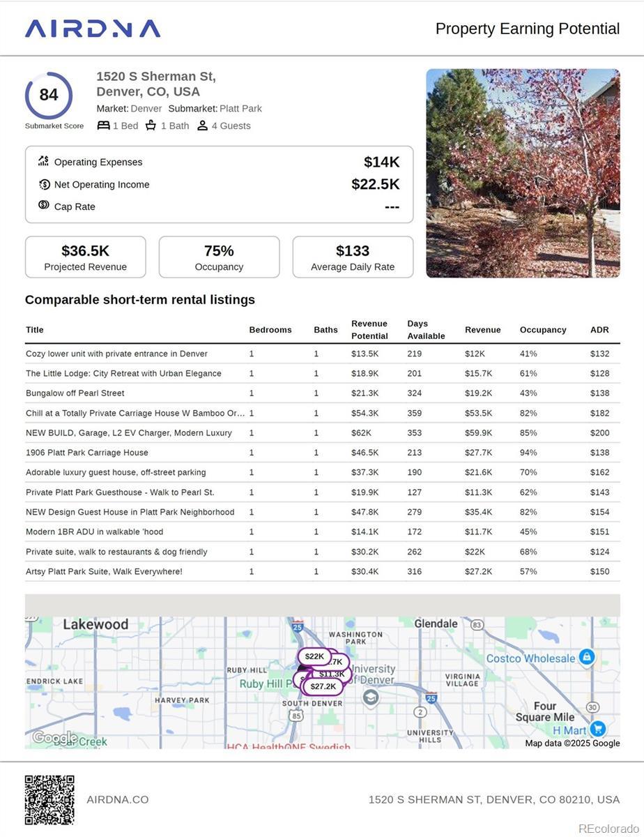Open the property photo thumbnail
Image resolution: width=644 pixels, height=837 pixels.
coord(523,173)
